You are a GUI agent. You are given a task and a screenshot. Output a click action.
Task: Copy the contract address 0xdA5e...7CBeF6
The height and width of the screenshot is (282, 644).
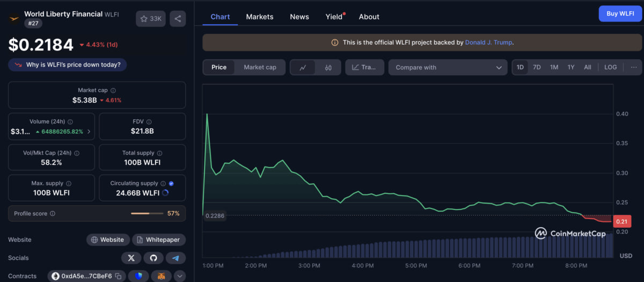pyautogui.click(x=118, y=276)
